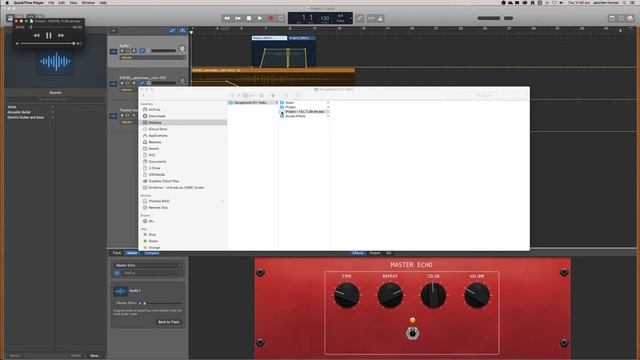
Task: Open the Edit menu
Action: (x=62, y=2)
